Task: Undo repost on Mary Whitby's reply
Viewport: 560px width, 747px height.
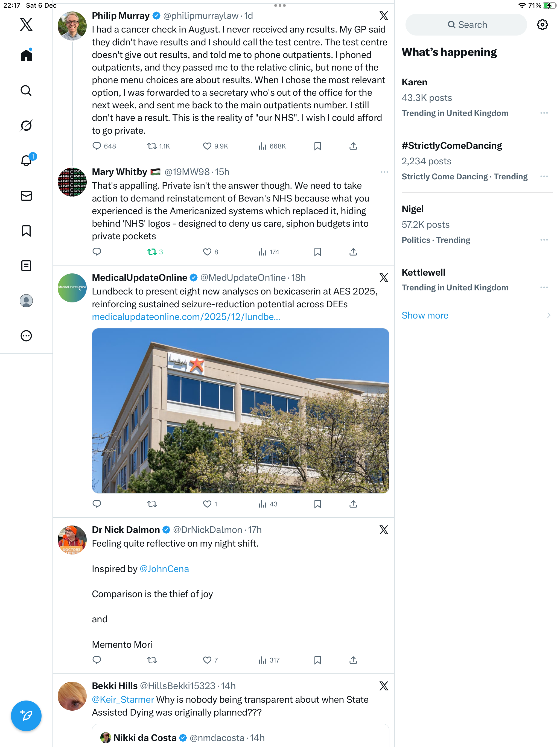Action: click(155, 252)
